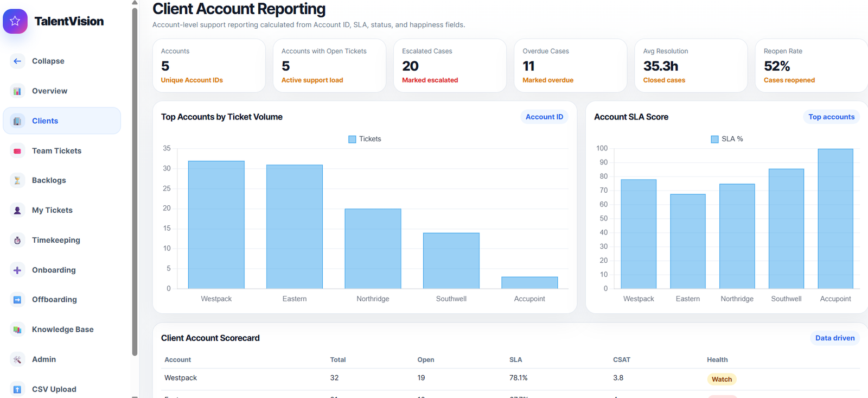This screenshot has width=868, height=398.
Task: Click the sidebar vertical scrollbar
Action: [135, 182]
